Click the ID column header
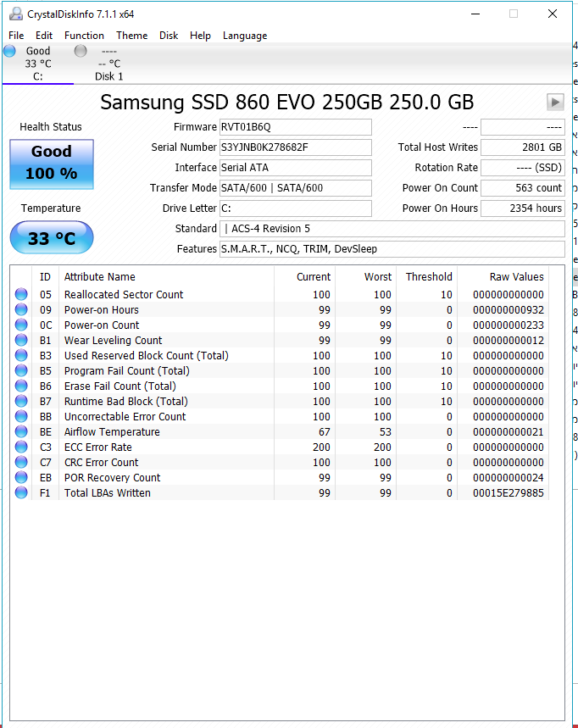Screen dimensions: 578x728 (x=45, y=277)
